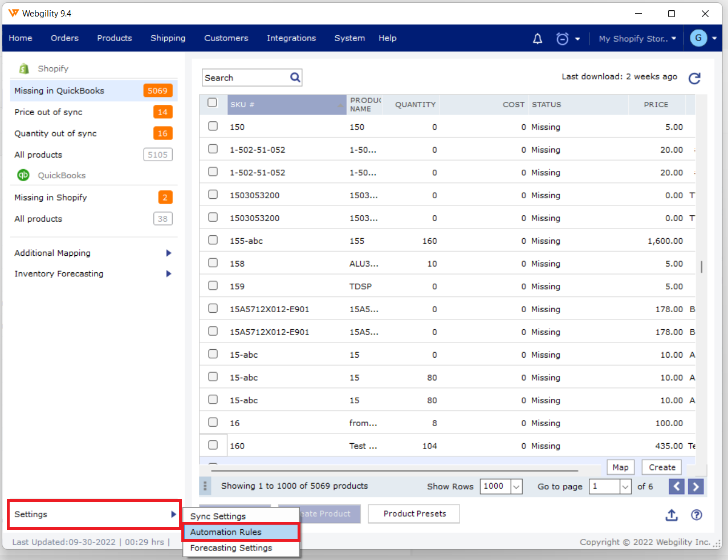Image resolution: width=728 pixels, height=560 pixels.
Task: Check the row for SKU 158
Action: pyautogui.click(x=213, y=263)
